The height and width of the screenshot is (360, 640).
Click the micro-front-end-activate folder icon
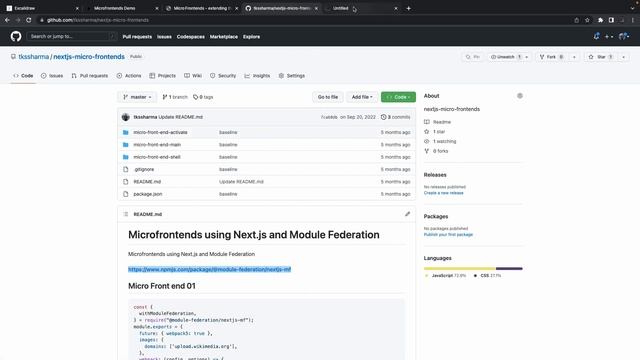click(126, 132)
